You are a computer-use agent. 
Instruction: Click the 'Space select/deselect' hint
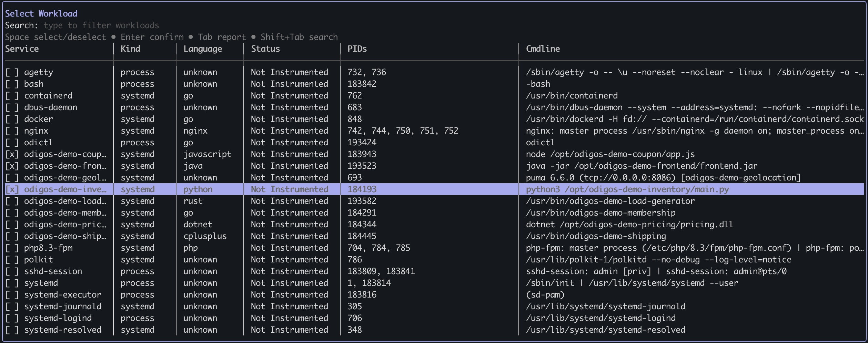[55, 37]
